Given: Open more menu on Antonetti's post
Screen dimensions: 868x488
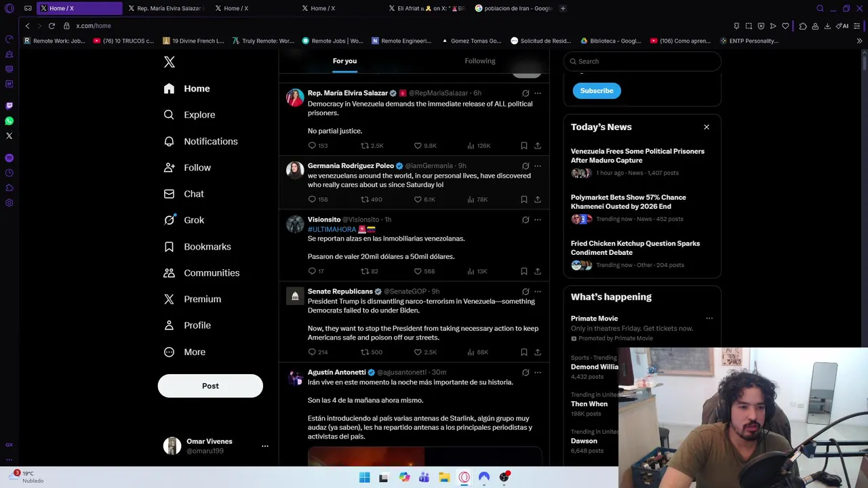Looking at the screenshot, I should 538,372.
